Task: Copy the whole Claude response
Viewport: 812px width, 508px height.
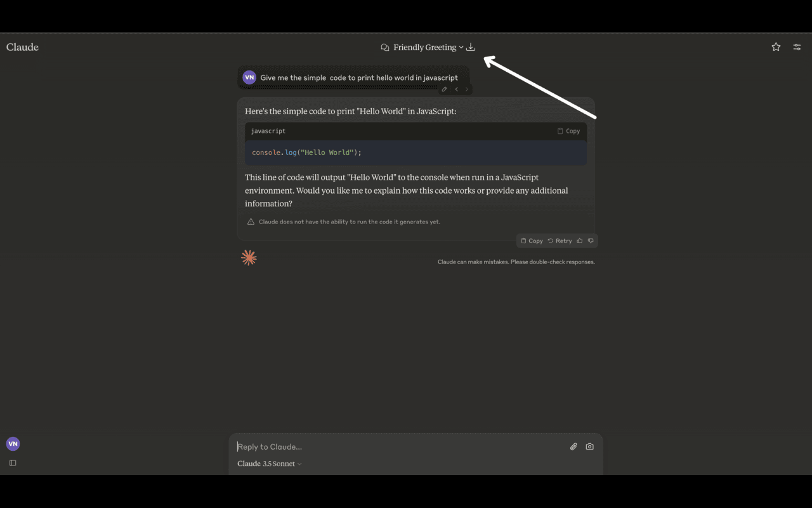Action: pos(532,241)
